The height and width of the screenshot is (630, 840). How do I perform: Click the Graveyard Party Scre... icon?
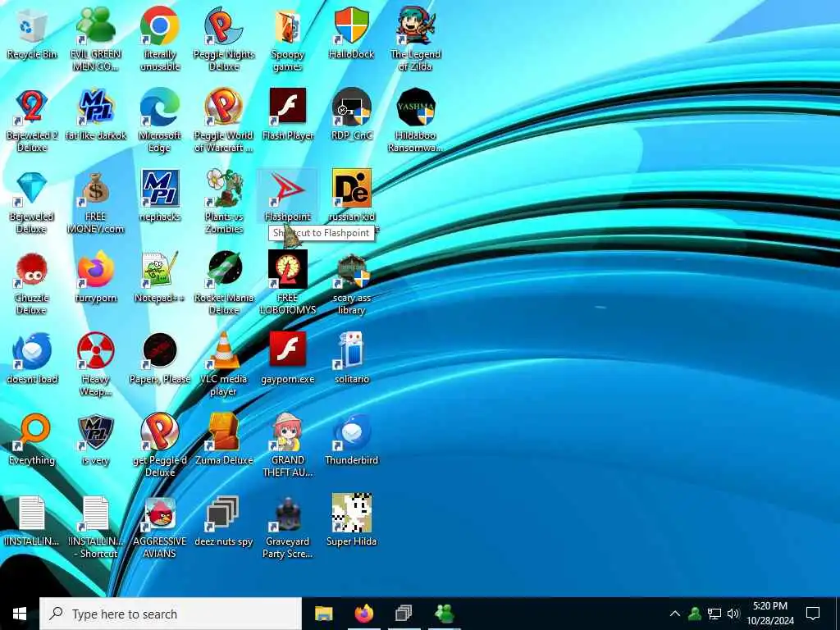pos(288,528)
